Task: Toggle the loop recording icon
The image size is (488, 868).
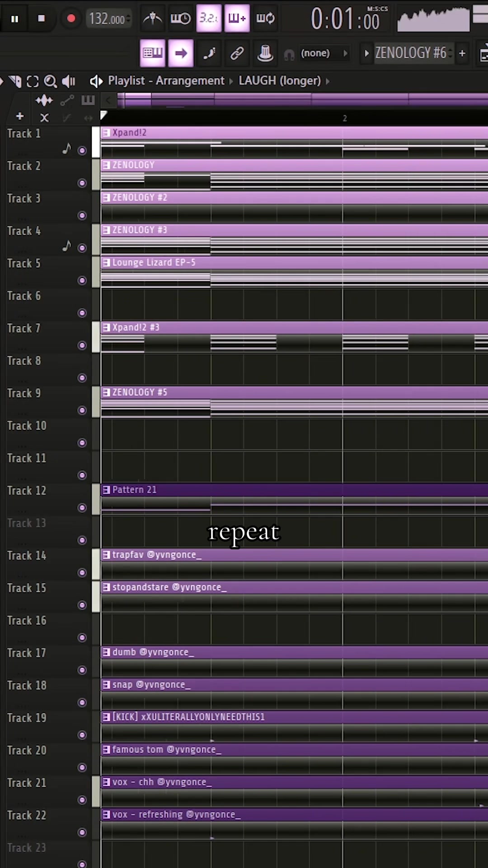Action: pos(266,19)
